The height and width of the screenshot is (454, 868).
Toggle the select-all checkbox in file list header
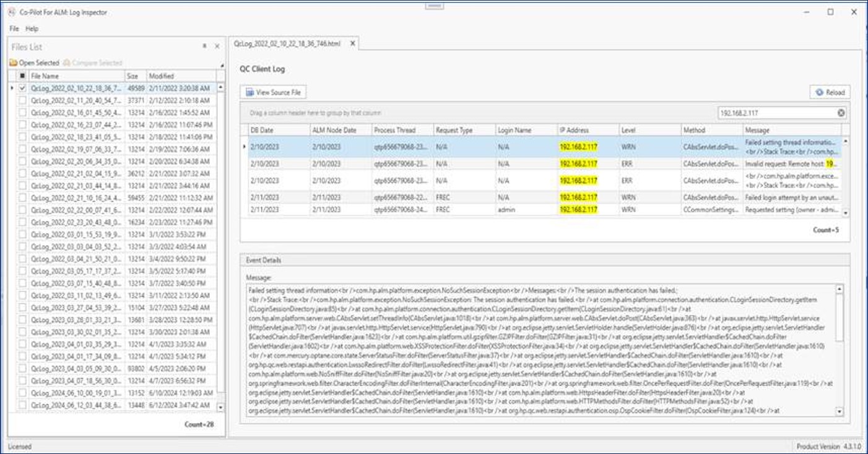[23, 76]
